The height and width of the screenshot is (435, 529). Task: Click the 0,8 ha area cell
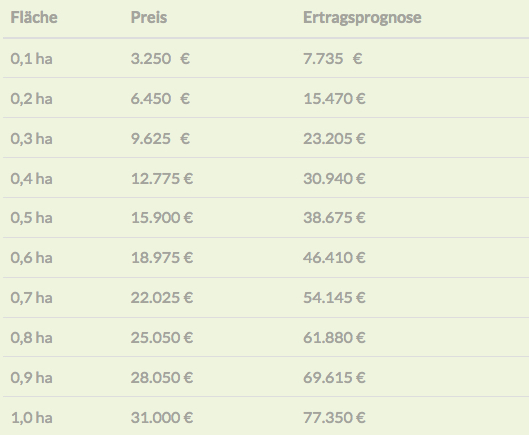pyautogui.click(x=31, y=337)
